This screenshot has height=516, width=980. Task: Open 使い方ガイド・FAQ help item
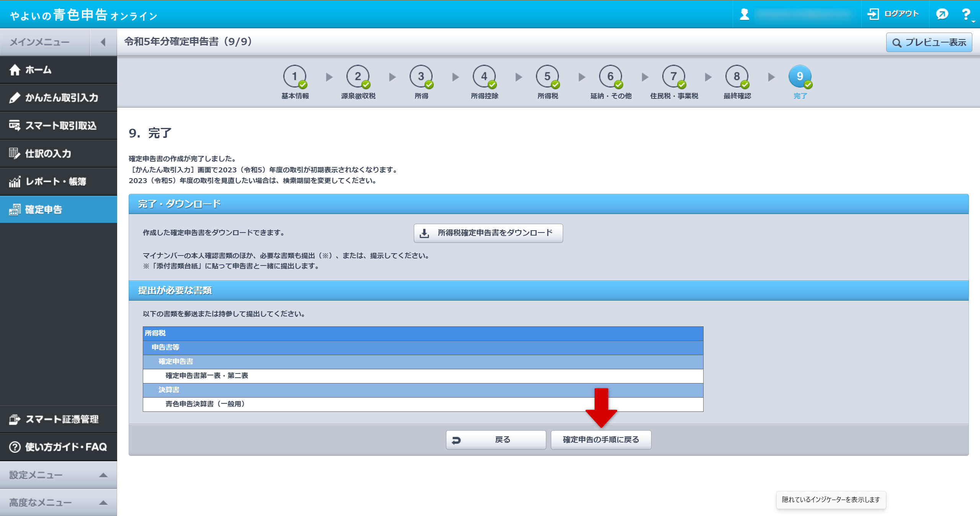coord(58,447)
